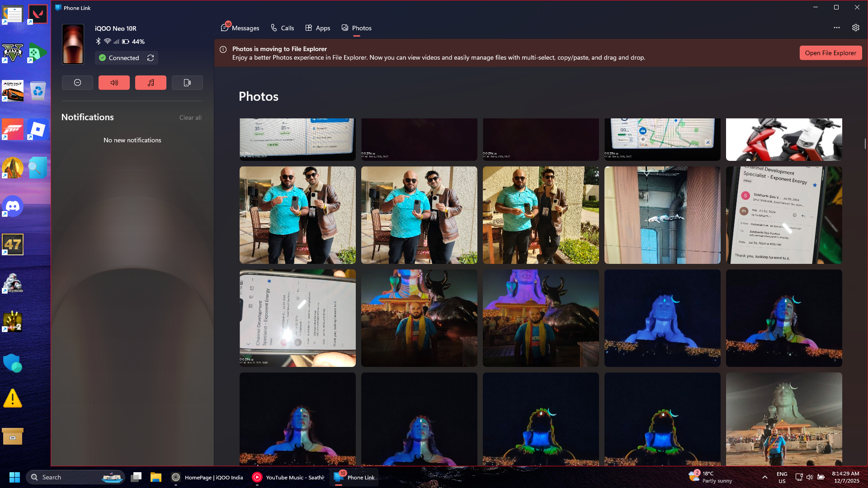The image size is (868, 488).
Task: Toggle phone ringer volume button
Action: [x=114, y=83]
